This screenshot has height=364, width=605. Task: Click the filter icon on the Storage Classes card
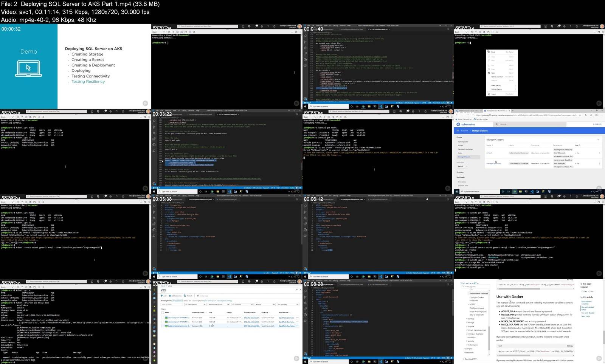[x=598, y=139]
